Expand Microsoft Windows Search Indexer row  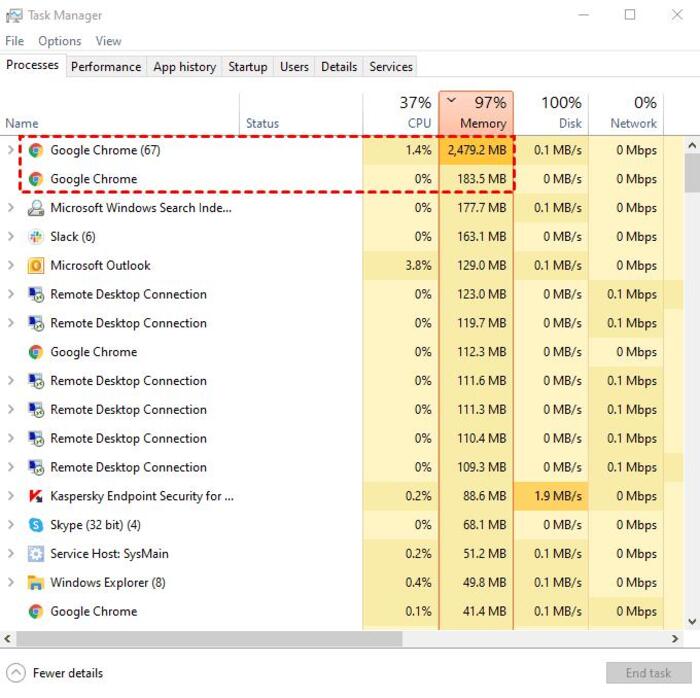11,208
